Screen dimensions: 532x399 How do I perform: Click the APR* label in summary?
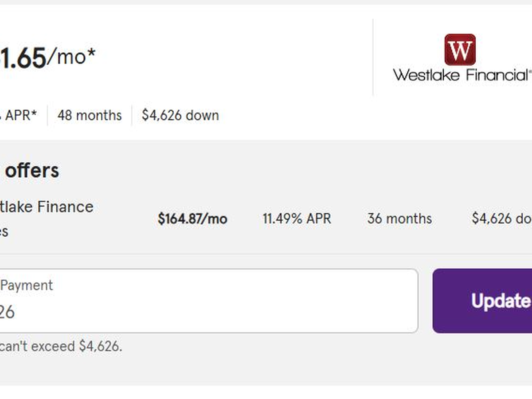coord(21,115)
